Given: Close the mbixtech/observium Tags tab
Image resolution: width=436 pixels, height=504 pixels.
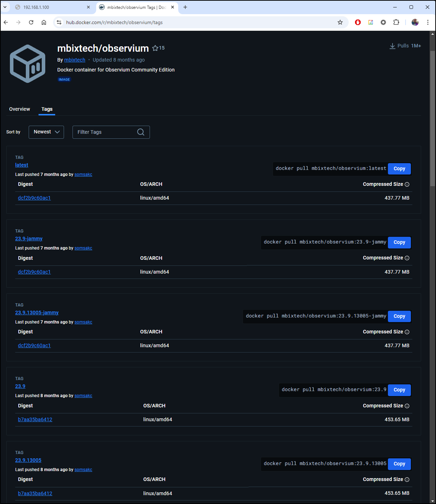Looking at the screenshot, I should [173, 7].
